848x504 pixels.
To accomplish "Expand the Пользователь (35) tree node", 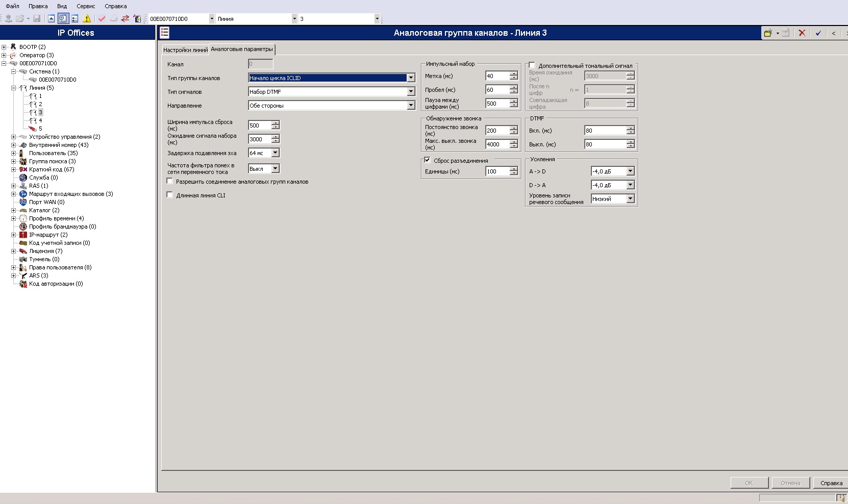I will 14,153.
